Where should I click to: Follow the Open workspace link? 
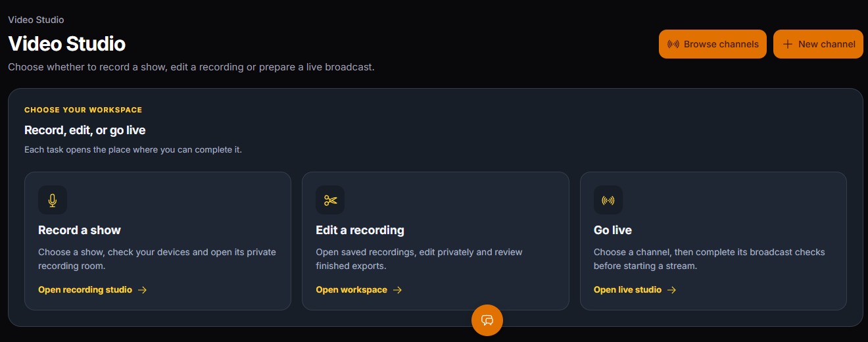pos(358,289)
